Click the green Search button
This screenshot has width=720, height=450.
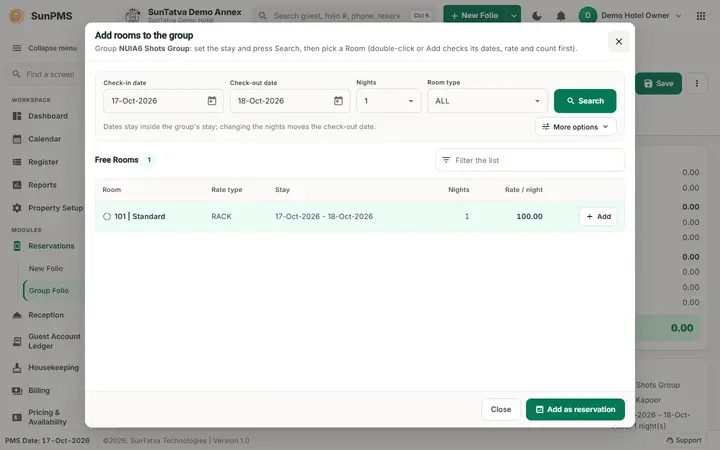click(585, 101)
